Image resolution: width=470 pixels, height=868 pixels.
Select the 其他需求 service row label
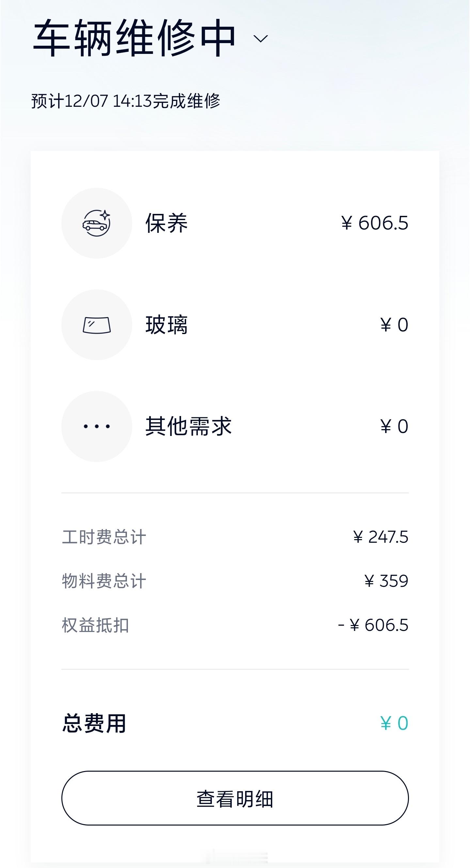pyautogui.click(x=188, y=426)
